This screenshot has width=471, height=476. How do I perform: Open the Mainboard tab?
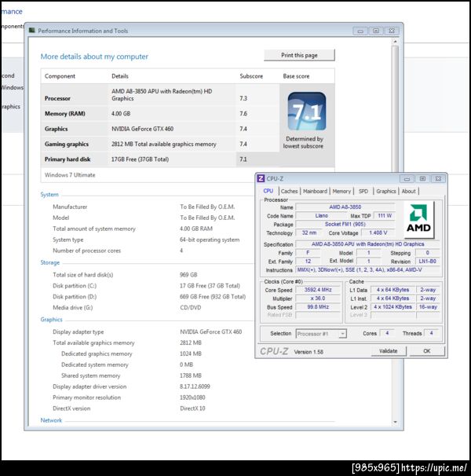tap(315, 191)
